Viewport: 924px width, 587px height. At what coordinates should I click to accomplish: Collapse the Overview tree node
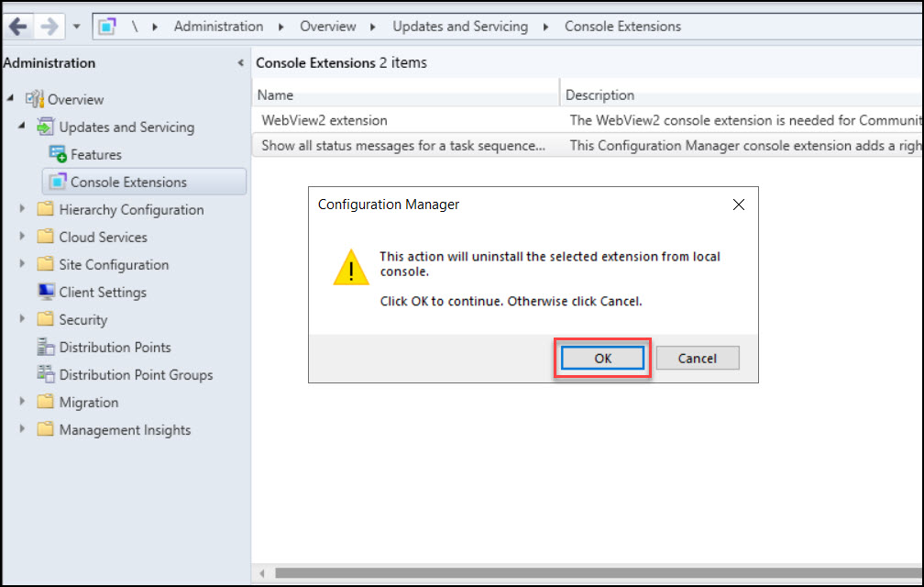click(10, 98)
